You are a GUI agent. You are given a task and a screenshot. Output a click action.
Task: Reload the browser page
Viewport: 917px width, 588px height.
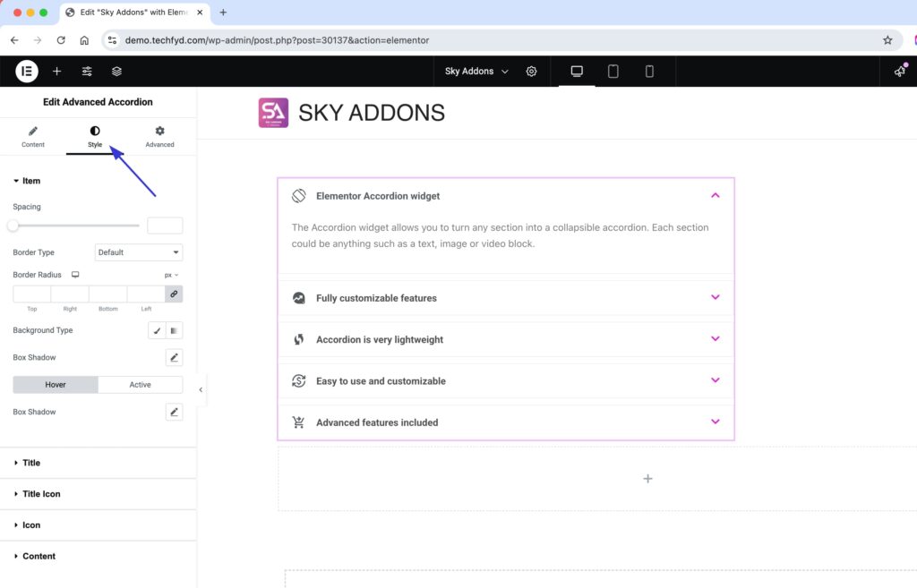[61, 40]
